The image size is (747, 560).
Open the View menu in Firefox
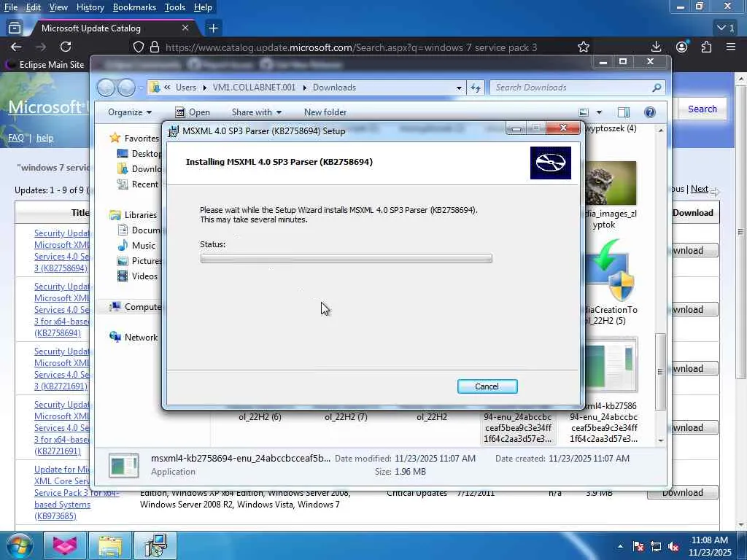coord(58,7)
